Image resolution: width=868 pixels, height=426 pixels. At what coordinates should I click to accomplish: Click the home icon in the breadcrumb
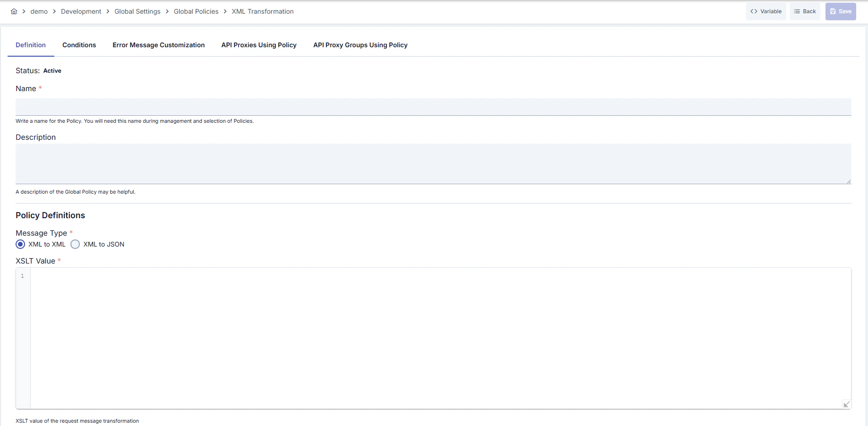point(14,11)
